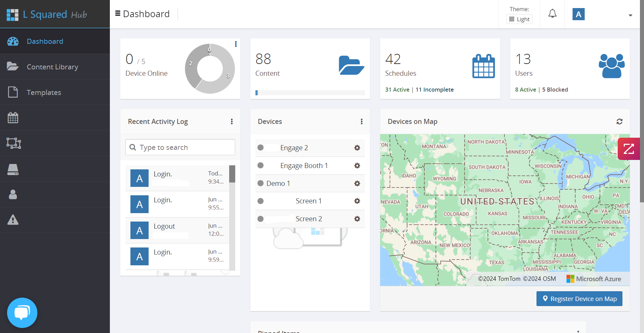644x333 pixels.
Task: Open the Dashboard sidebar item
Action: [x=55, y=41]
